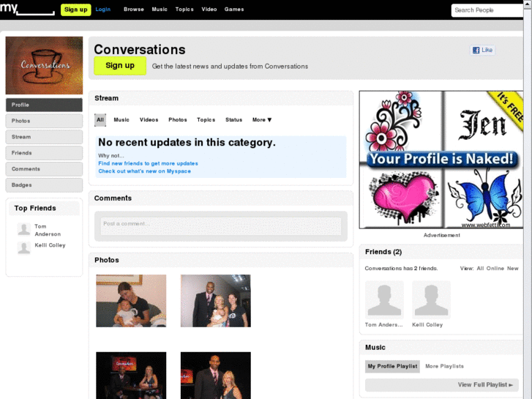Open studio photo of two seated hosts

[131, 376]
